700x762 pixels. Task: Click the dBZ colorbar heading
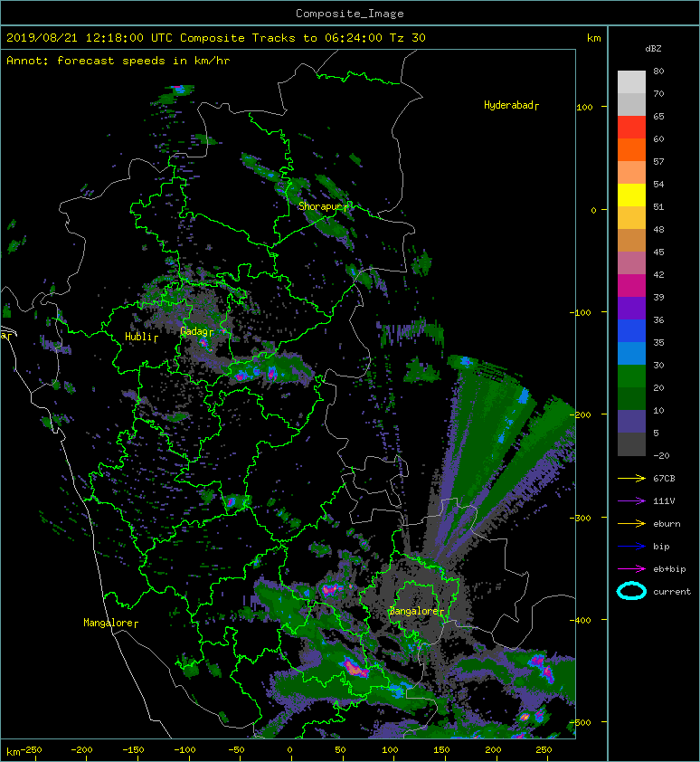point(653,49)
